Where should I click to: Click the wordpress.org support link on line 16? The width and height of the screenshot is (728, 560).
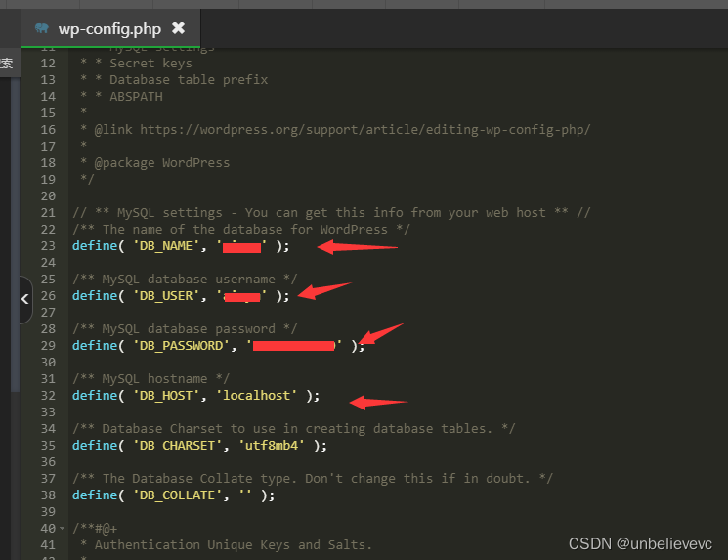point(364,130)
